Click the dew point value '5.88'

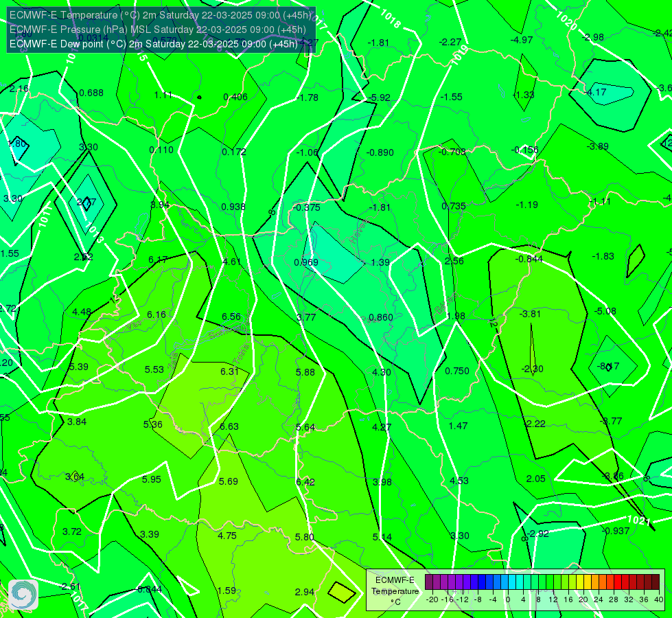tap(305, 372)
